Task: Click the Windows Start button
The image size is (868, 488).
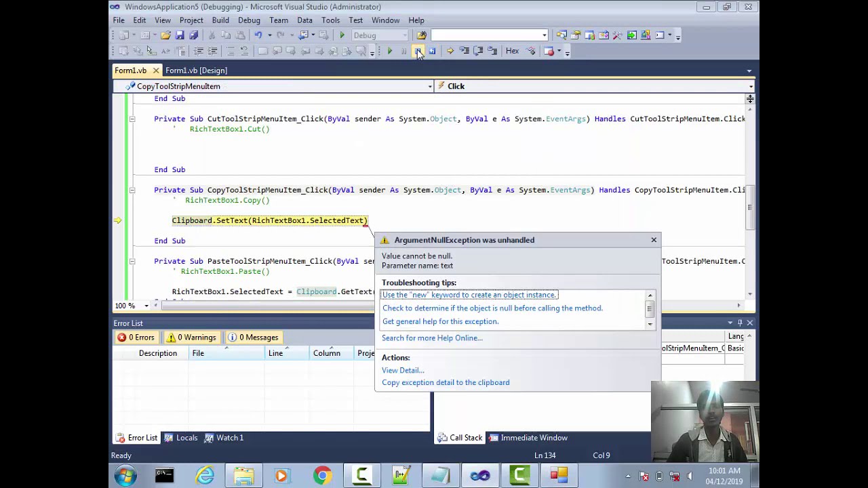Action: click(125, 475)
